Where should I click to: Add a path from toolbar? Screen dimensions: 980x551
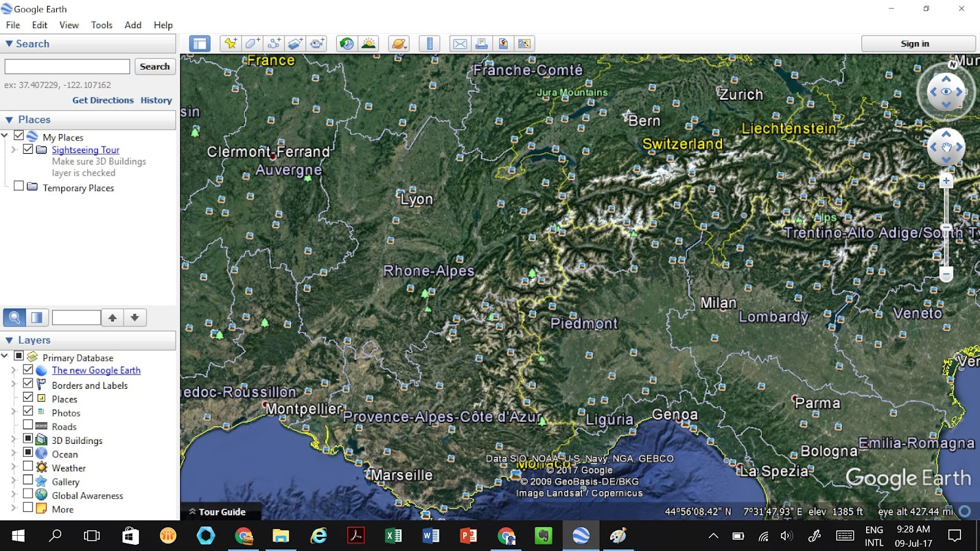[x=274, y=43]
